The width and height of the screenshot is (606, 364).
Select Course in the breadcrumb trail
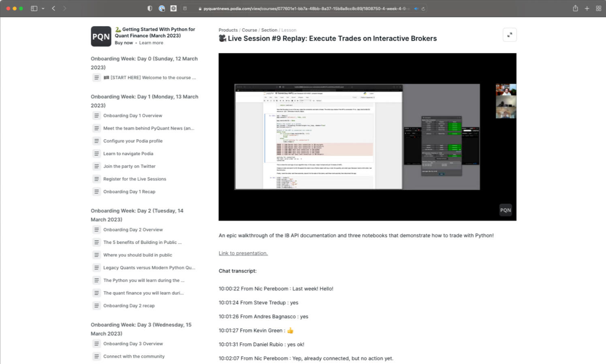point(249,30)
